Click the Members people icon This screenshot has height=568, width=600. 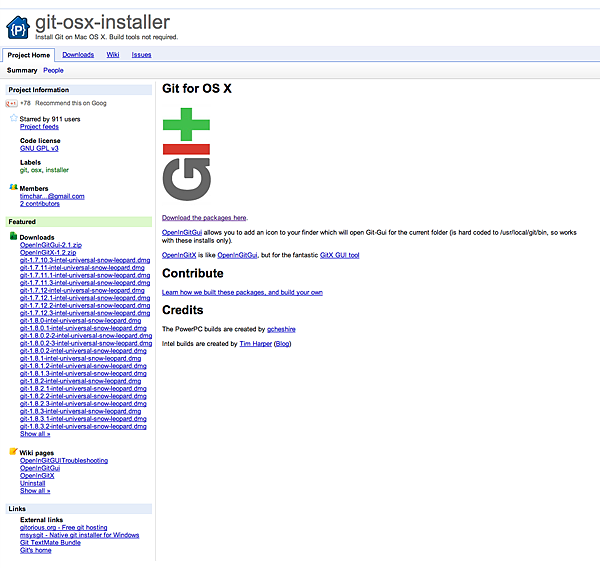(14, 187)
